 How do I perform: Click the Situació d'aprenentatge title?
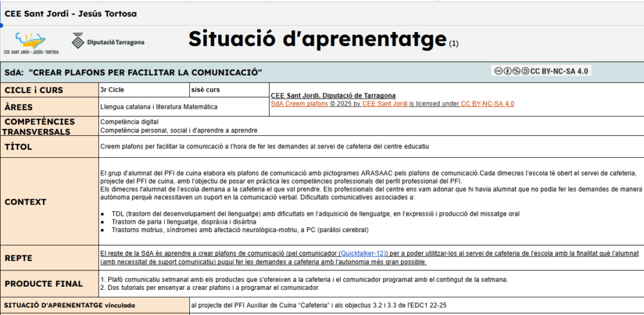317,39
